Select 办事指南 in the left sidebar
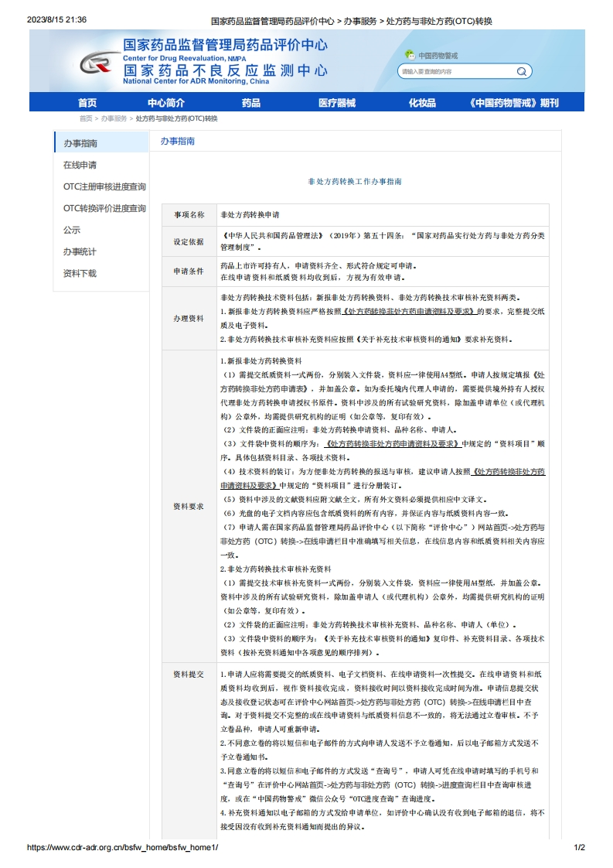This screenshot has height=868, width=613. click(x=80, y=143)
